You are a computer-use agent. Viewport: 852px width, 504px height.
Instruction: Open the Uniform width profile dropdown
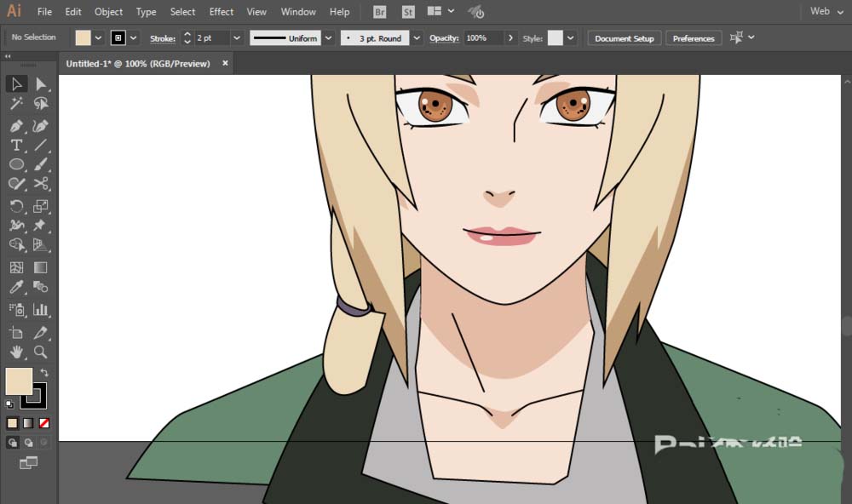tap(328, 38)
